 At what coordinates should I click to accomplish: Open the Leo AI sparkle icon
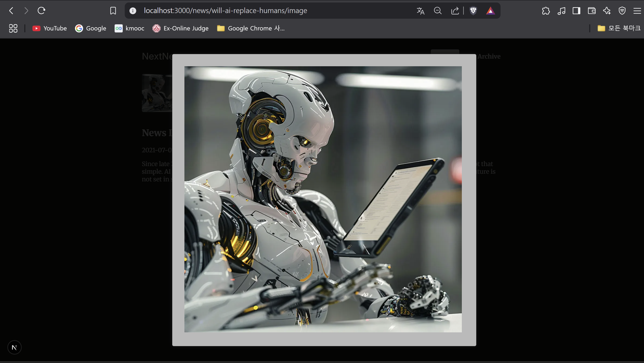click(607, 11)
